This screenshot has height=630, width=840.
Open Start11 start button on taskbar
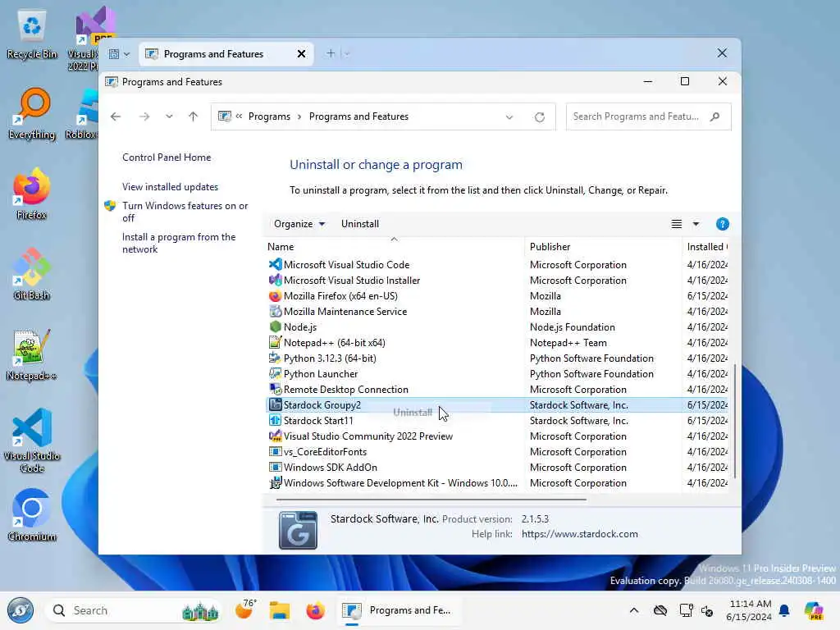[x=21, y=610]
